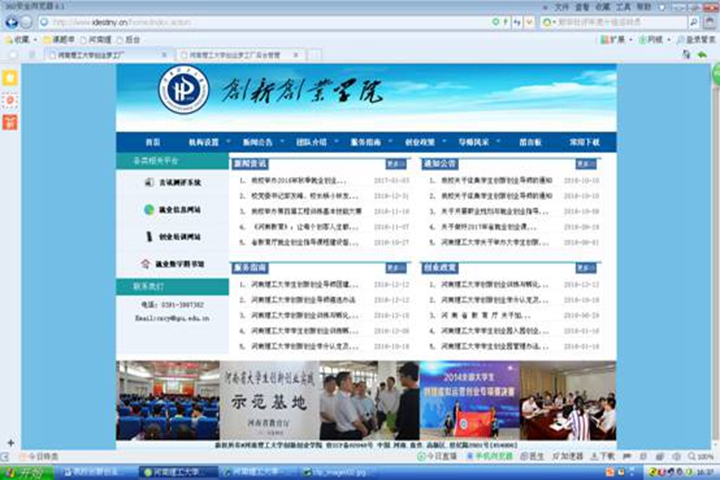This screenshot has width=720, height=480.
Task: Click the 示范基地 banner photo
Action: point(266,400)
